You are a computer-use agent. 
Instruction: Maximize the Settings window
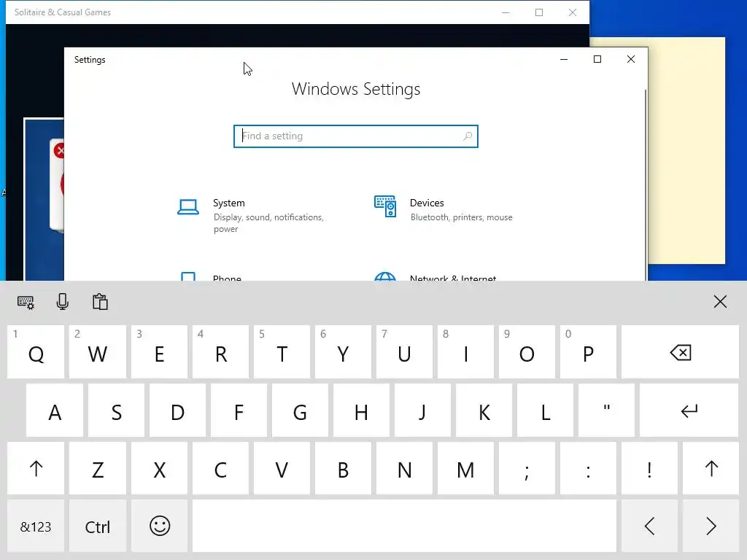click(597, 59)
